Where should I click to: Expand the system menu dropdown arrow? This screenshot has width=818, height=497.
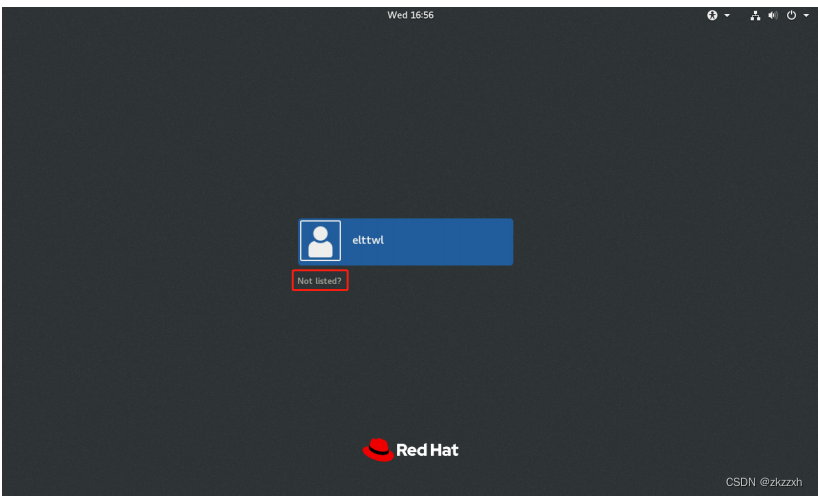click(x=806, y=16)
